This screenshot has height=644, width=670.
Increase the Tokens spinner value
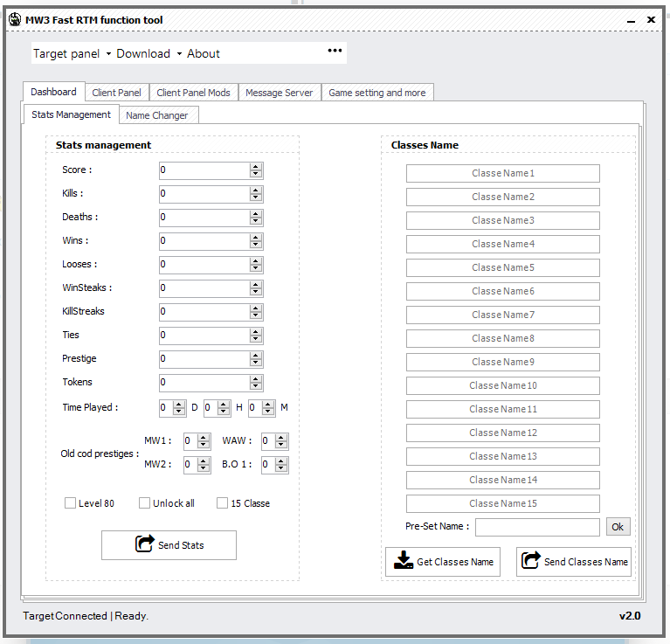pos(256,378)
